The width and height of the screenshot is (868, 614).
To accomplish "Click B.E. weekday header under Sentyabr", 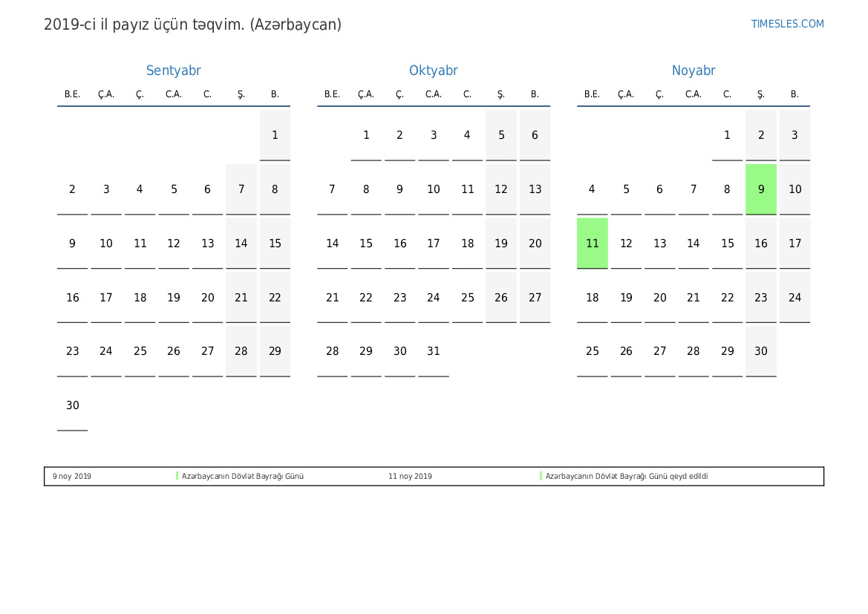I will [x=72, y=94].
